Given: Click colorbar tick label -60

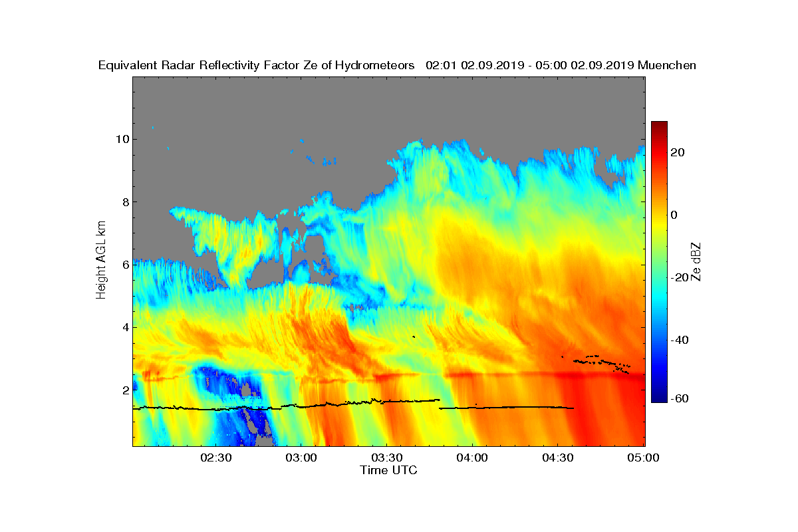Looking at the screenshot, I should pyautogui.click(x=680, y=398).
